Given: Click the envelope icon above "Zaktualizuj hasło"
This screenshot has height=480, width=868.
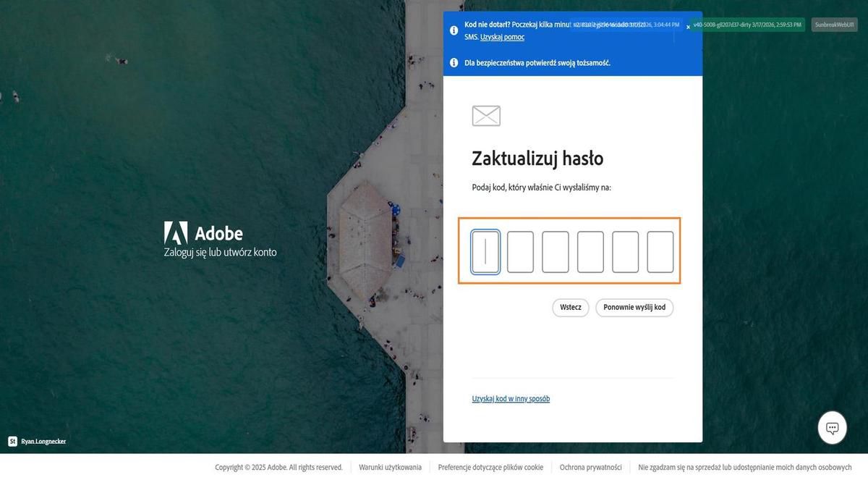Looking at the screenshot, I should pyautogui.click(x=485, y=114).
